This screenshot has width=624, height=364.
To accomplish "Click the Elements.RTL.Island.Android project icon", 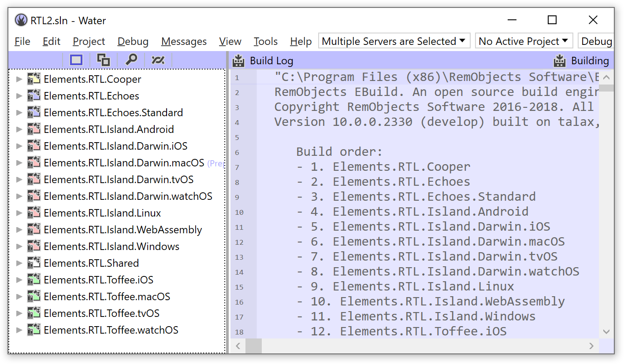I will (x=34, y=129).
